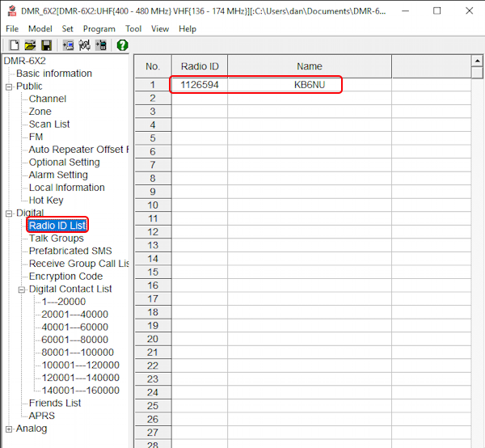Collapse the Public tree node
This screenshot has width=485, height=448.
click(x=9, y=87)
